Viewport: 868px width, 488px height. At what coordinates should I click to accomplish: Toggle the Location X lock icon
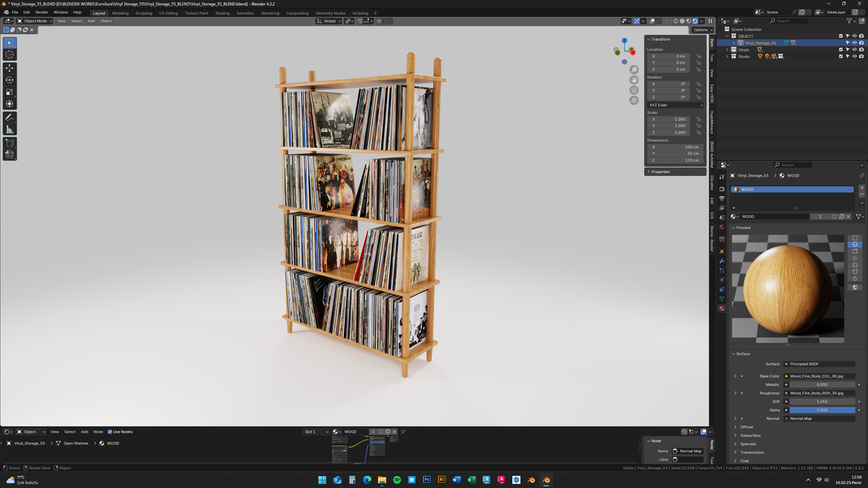click(x=698, y=56)
